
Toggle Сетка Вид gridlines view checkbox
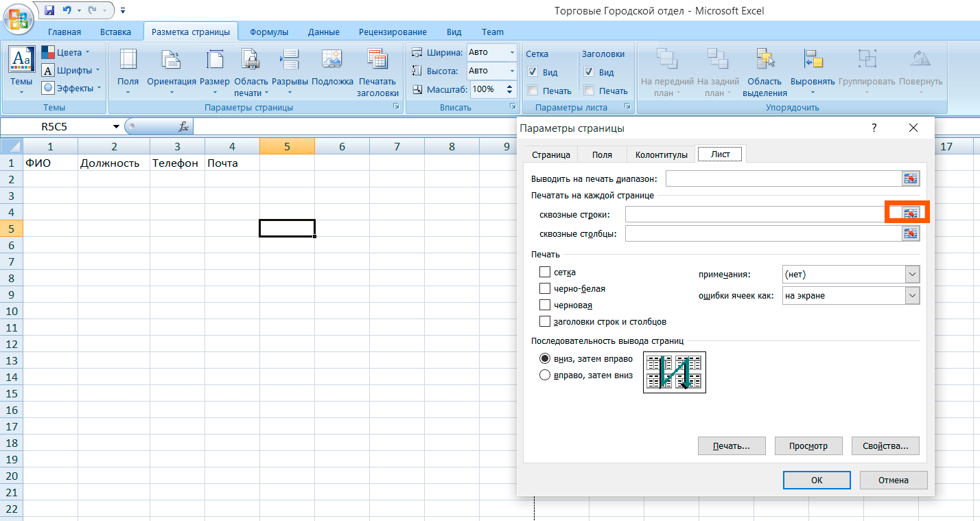point(533,72)
